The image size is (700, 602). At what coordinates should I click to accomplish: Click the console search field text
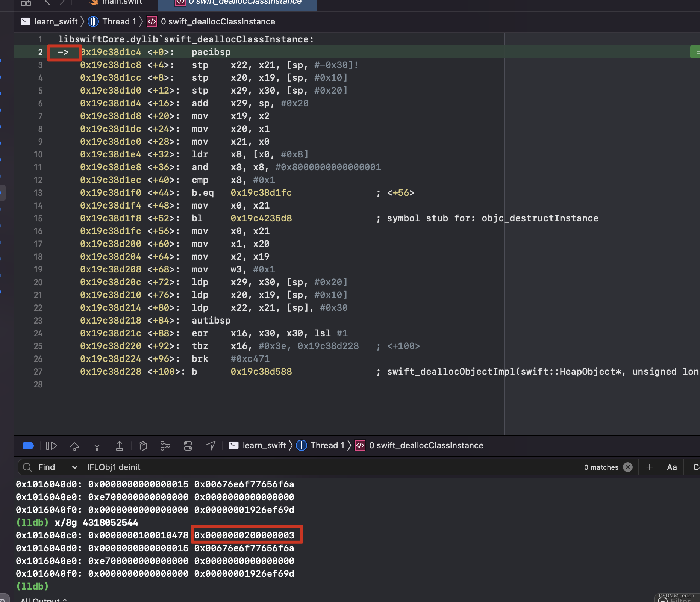114,467
